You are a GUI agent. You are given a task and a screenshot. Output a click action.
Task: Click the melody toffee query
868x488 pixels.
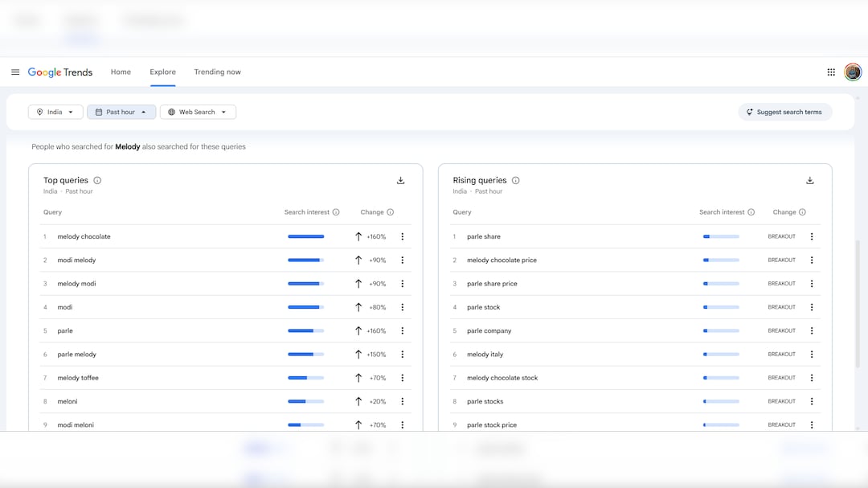78,378
